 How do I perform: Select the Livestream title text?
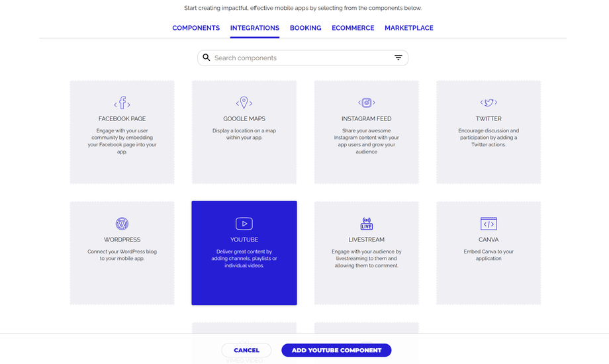pyautogui.click(x=366, y=240)
